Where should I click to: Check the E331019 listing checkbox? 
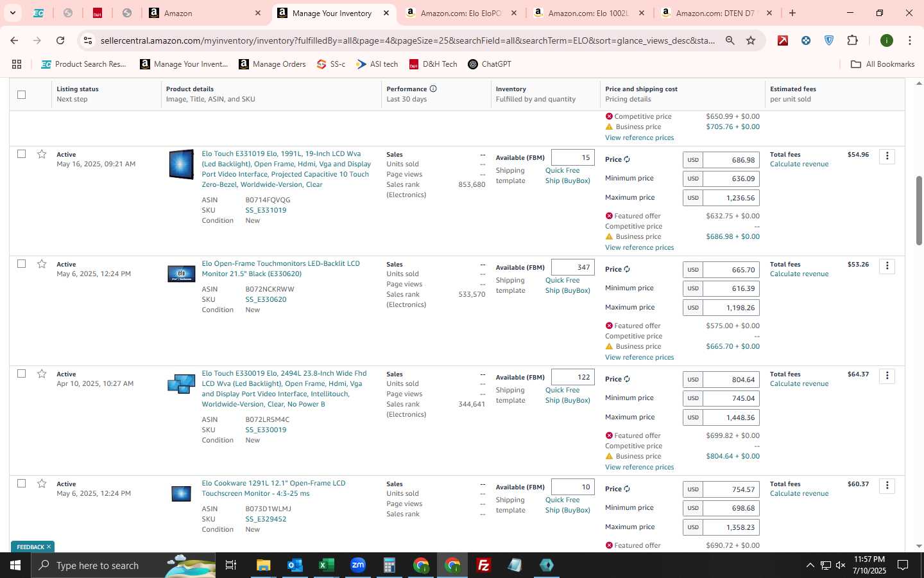(x=21, y=154)
